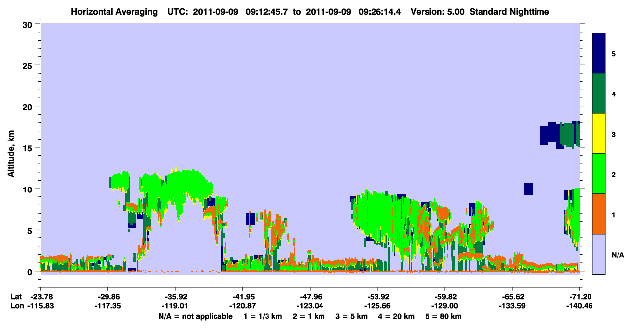Click the colorbar label '3'

click(613, 134)
